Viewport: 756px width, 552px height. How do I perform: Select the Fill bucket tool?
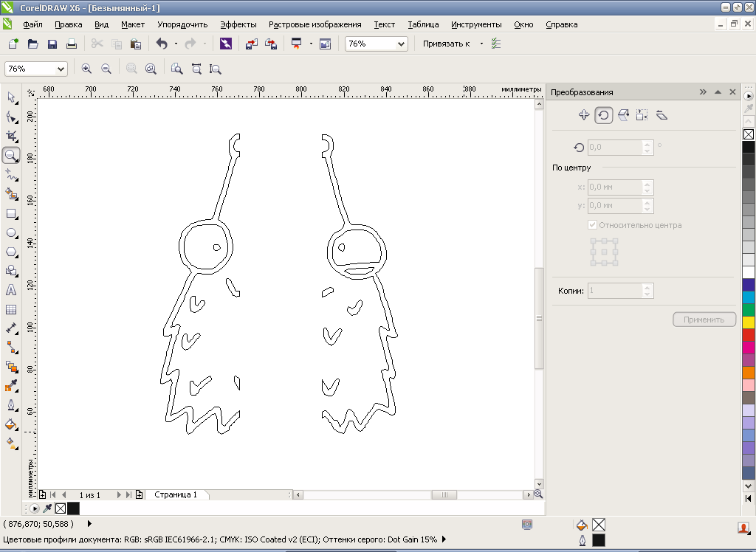(x=11, y=424)
